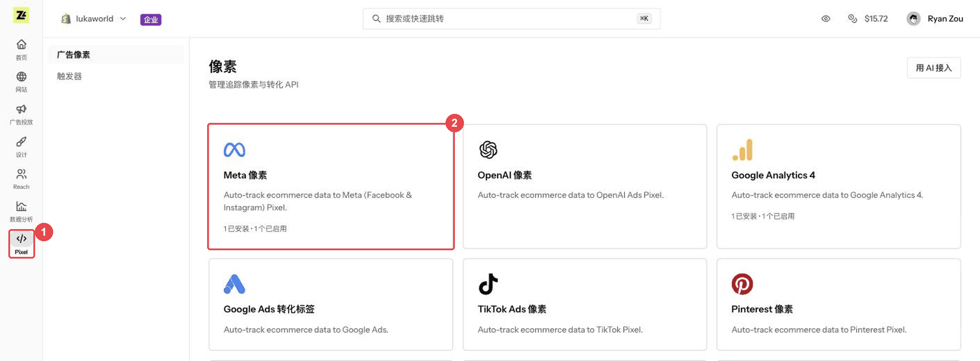Expand the lukaworld store dropdown chevron
This screenshot has height=361, width=980.
click(122, 19)
